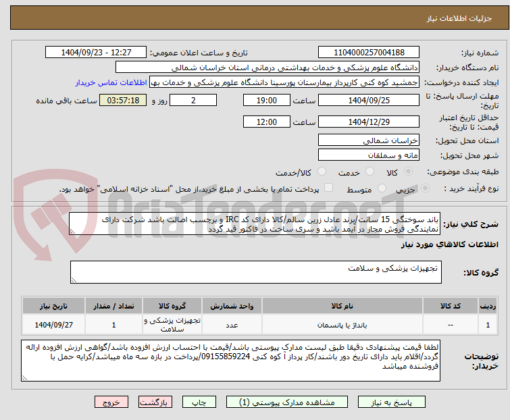Screen dimensions: 510x420
Task: Open مشاهده مدارک پیوستی (1) button
Action: [286, 402]
